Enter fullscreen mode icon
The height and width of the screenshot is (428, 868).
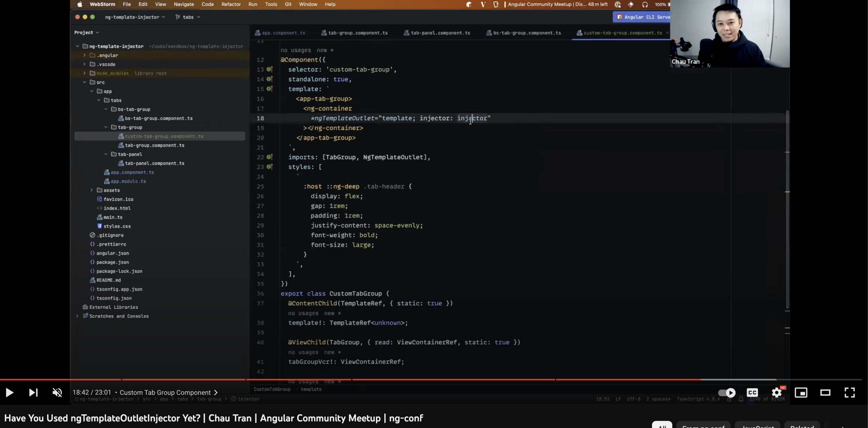(850, 393)
